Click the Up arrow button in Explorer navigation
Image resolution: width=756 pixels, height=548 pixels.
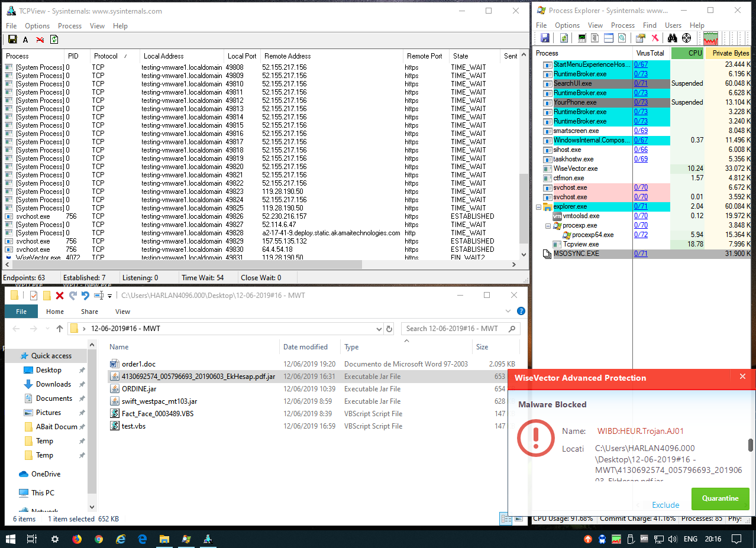[x=60, y=329]
